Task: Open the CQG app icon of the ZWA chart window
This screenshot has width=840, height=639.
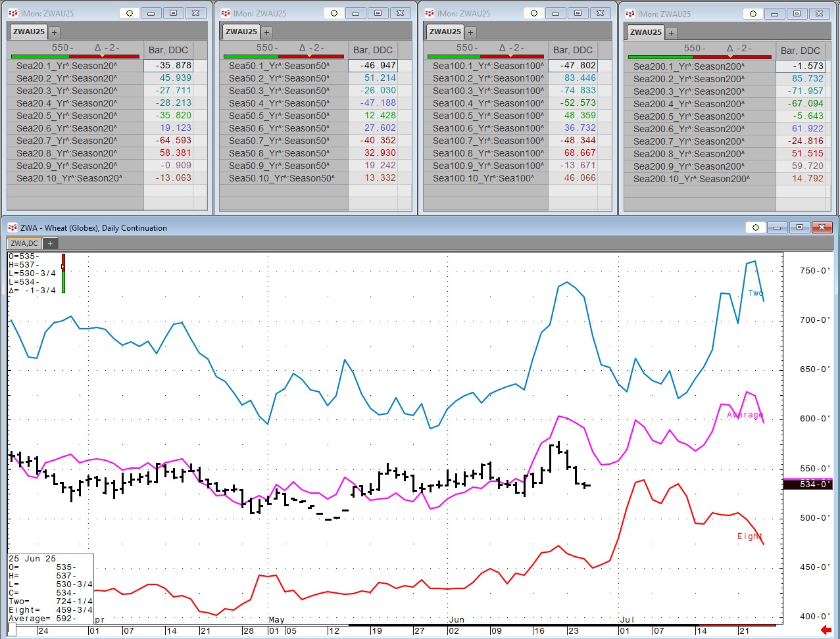Action: coord(12,227)
